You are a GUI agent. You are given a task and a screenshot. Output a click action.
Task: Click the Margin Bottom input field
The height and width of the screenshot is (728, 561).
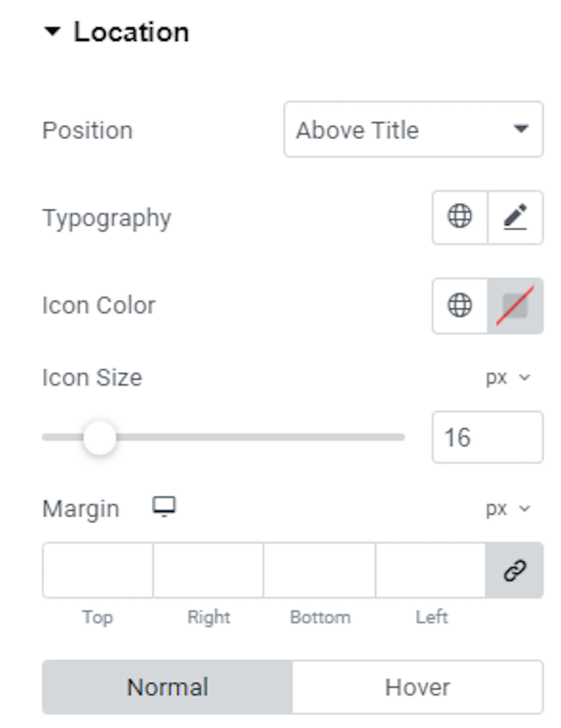pyautogui.click(x=319, y=570)
